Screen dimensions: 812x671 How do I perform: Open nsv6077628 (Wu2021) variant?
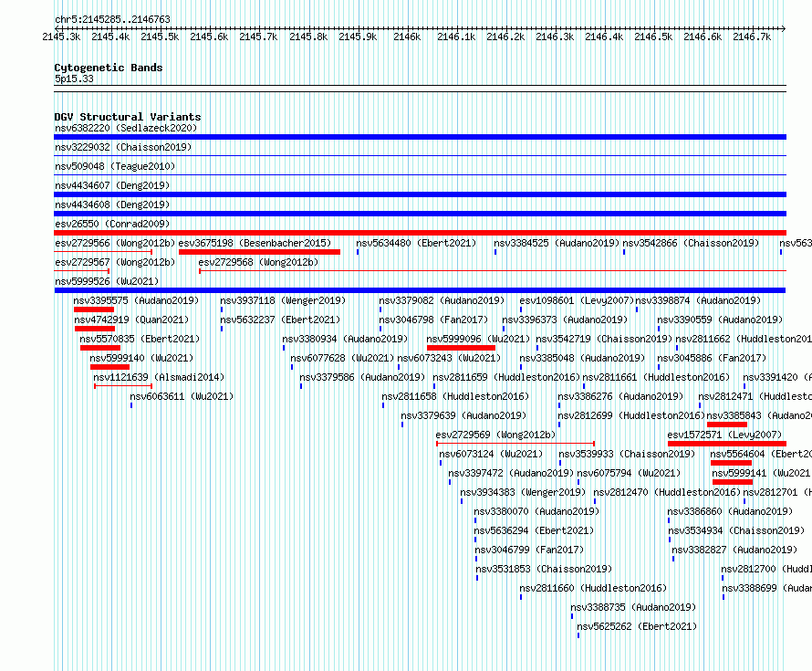(x=342, y=358)
